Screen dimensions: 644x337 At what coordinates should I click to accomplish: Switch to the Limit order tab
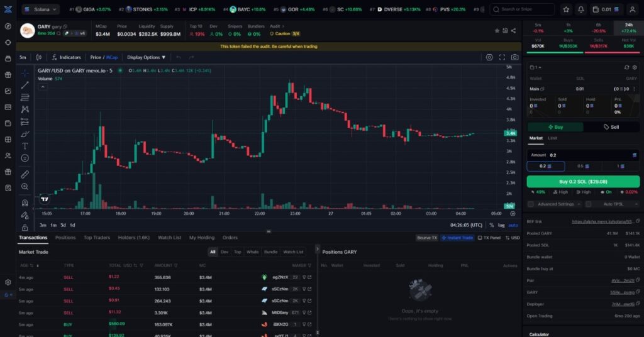click(552, 138)
